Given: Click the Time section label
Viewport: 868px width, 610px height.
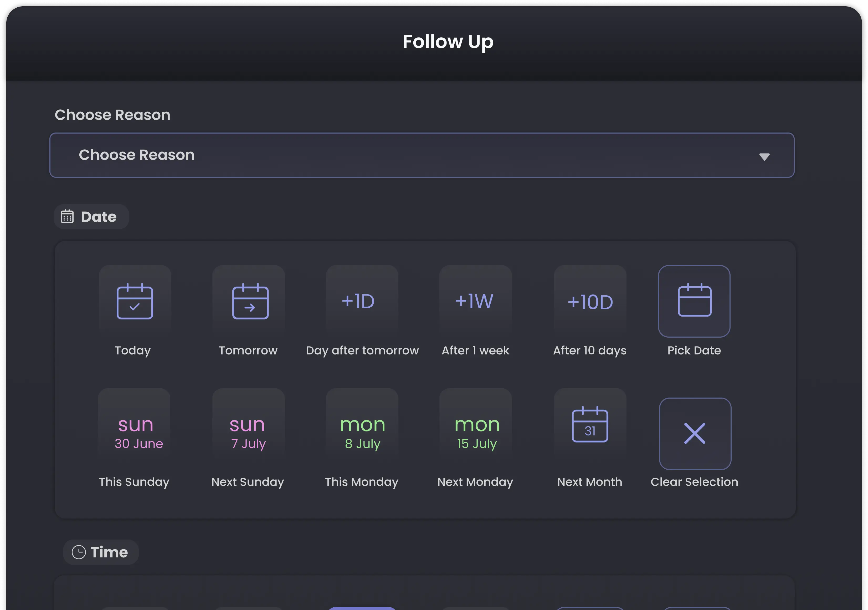Looking at the screenshot, I should click(109, 552).
